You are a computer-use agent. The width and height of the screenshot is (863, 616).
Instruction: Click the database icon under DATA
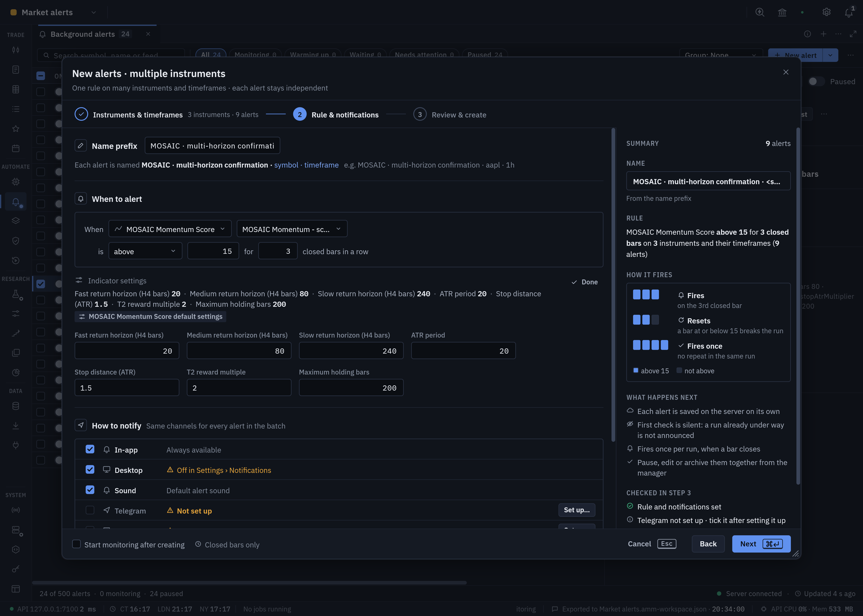(16, 406)
